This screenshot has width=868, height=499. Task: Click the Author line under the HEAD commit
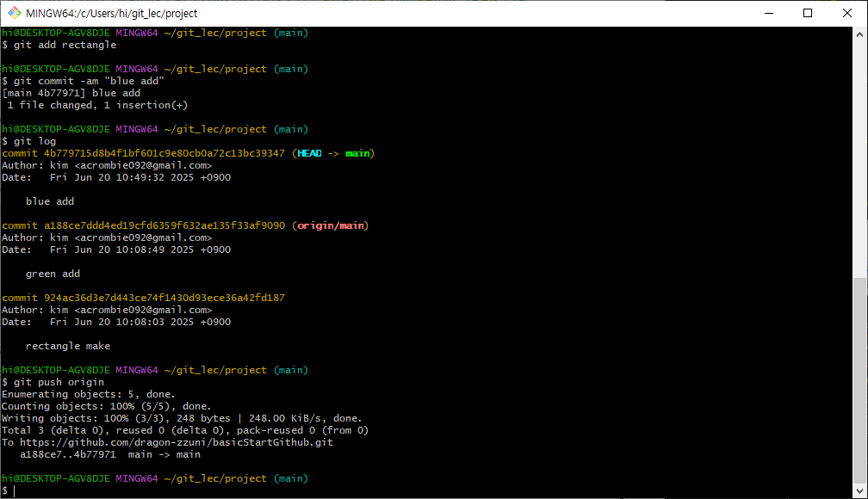click(x=107, y=165)
